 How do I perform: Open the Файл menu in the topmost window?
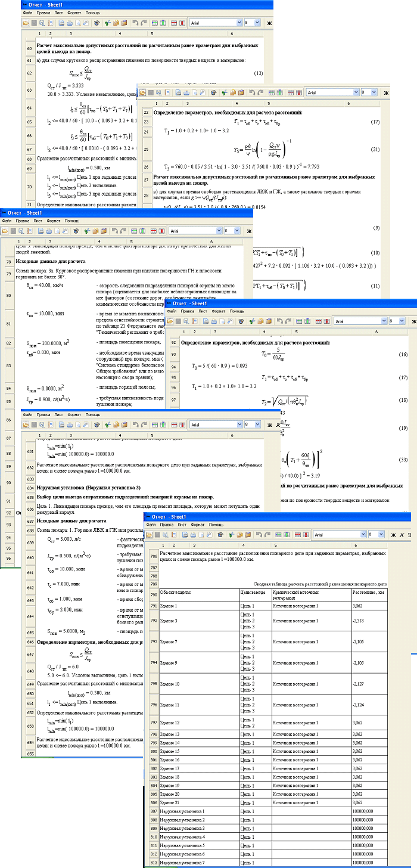point(27,12)
